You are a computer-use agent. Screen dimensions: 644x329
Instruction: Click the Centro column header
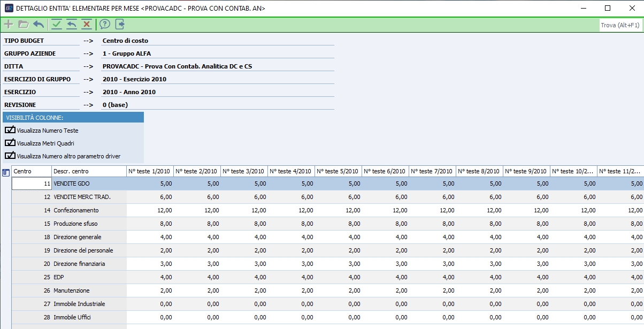coord(32,171)
